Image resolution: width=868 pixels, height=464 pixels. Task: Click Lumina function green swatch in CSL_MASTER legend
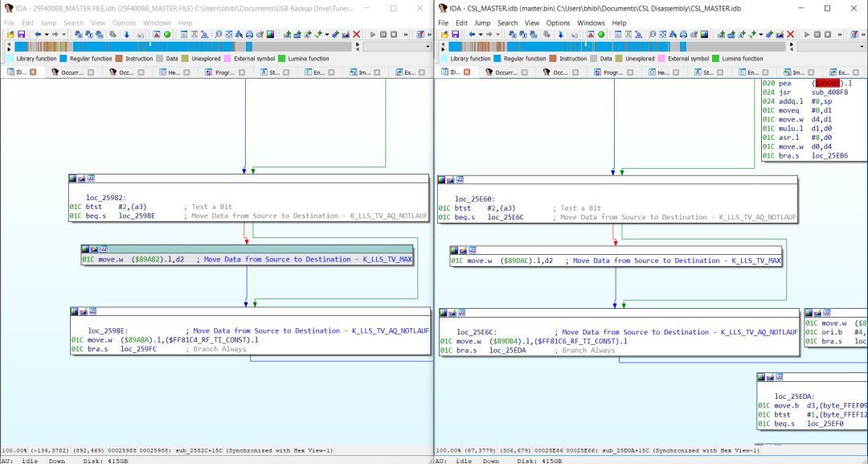click(716, 58)
